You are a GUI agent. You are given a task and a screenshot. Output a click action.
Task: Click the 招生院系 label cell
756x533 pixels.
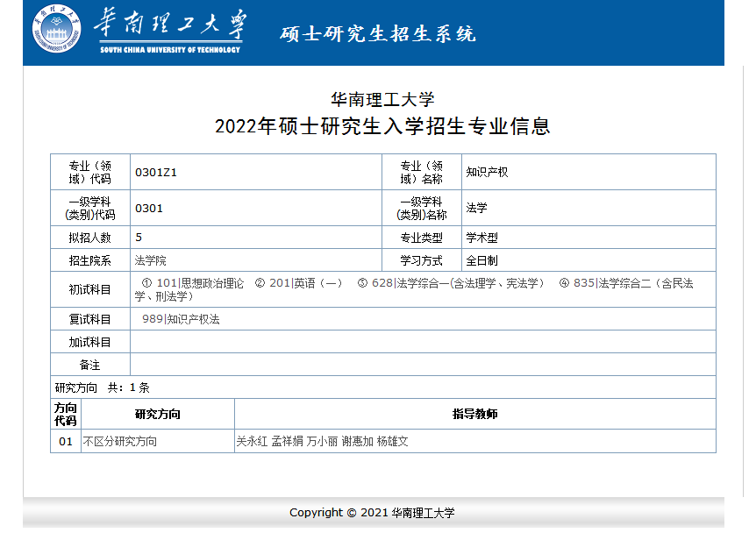pos(90,260)
